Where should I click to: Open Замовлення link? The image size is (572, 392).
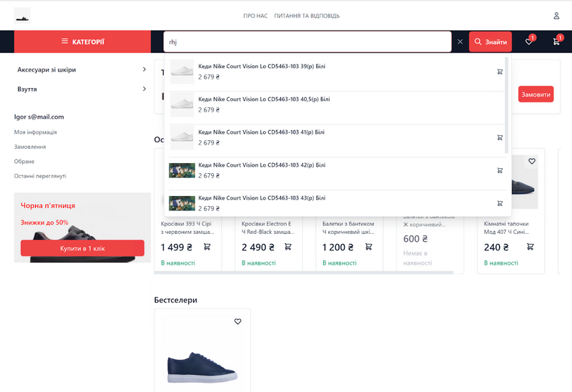point(30,147)
